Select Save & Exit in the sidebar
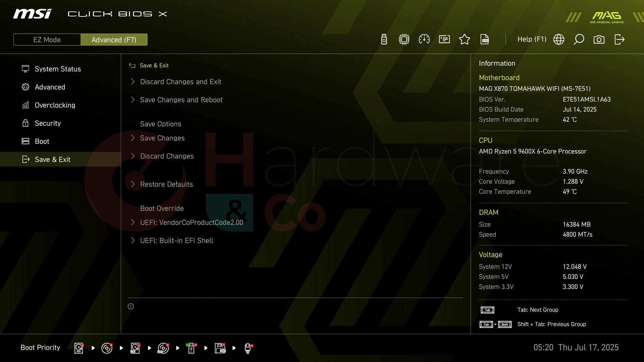This screenshot has width=644, height=362. tap(60, 160)
